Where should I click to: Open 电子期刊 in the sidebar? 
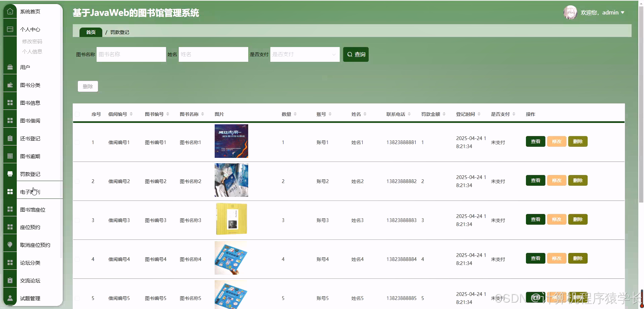(x=30, y=192)
